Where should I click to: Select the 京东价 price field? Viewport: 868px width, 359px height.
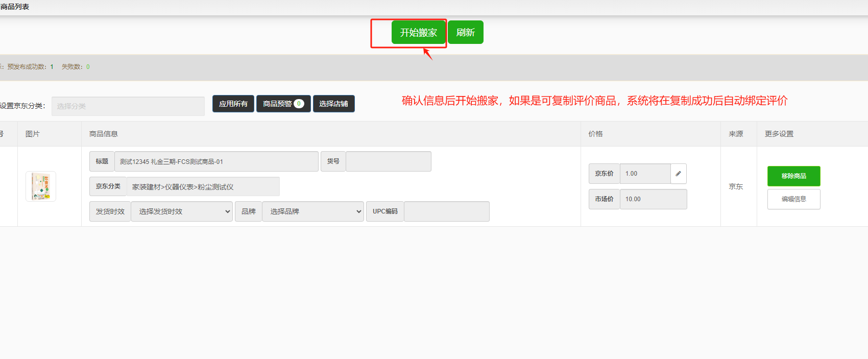(x=645, y=174)
